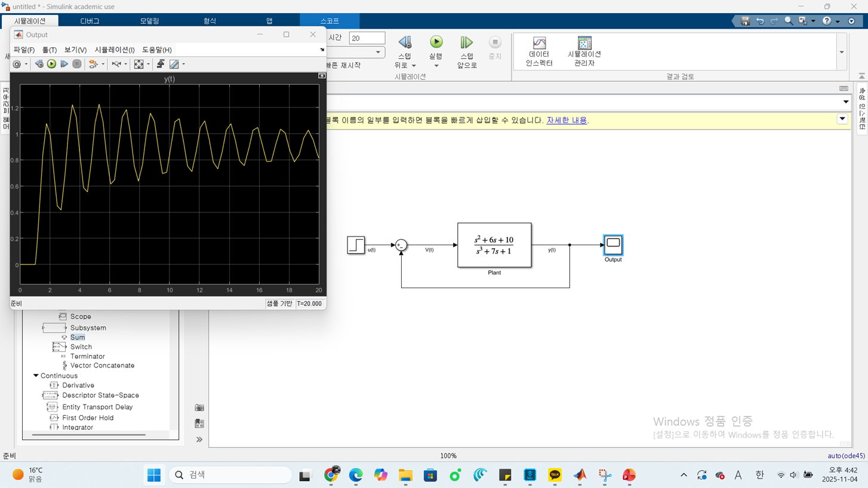The width and height of the screenshot is (868, 488).
Task: Click screenshot camera icon in canvas palette
Action: [x=199, y=407]
